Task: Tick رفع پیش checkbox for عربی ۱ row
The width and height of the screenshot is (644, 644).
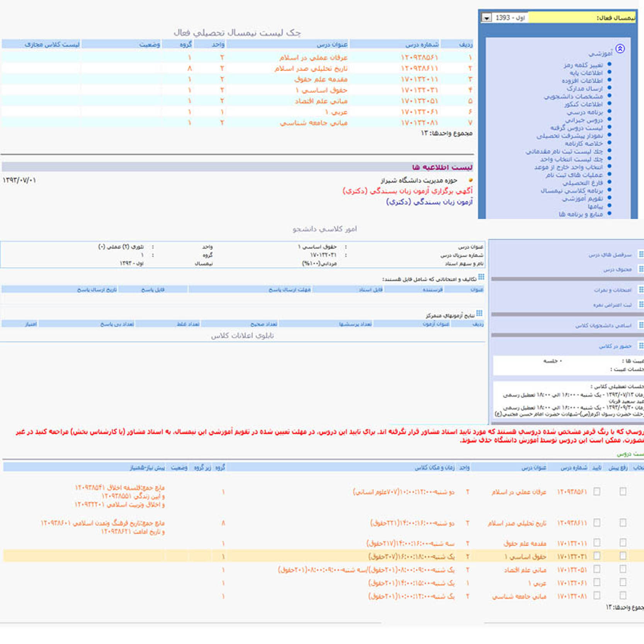Action: coord(623,582)
